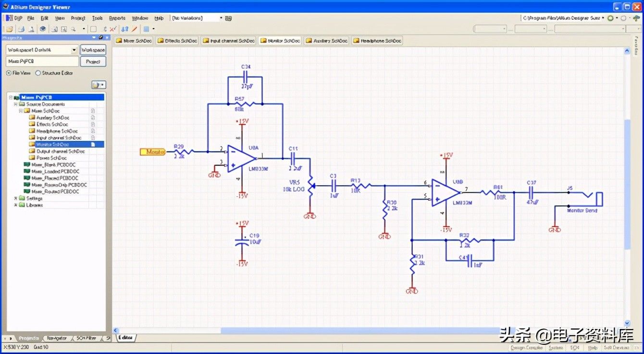Click the horizontal scrollbar under the schematic
644x354 pixels.
click(x=360, y=330)
